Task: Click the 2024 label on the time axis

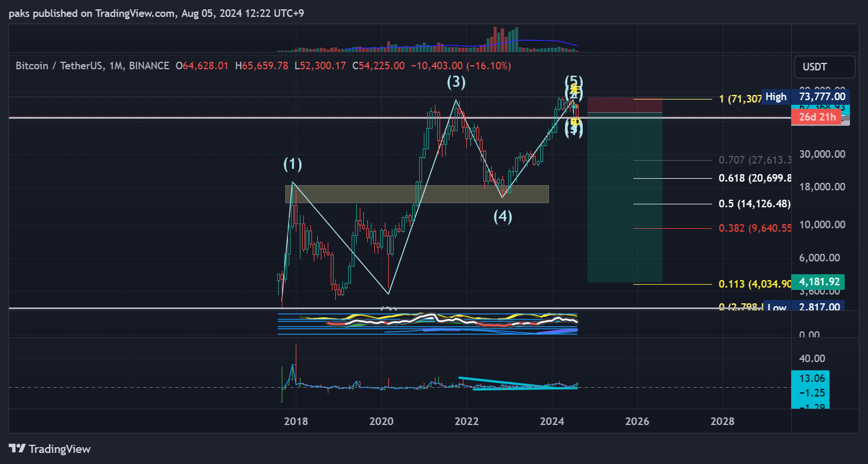Action: click(552, 420)
